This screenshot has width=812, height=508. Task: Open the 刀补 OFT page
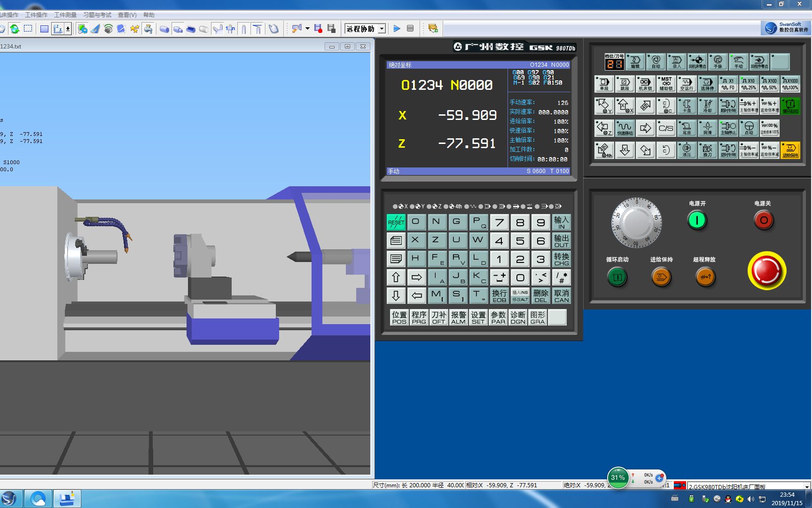tap(438, 317)
